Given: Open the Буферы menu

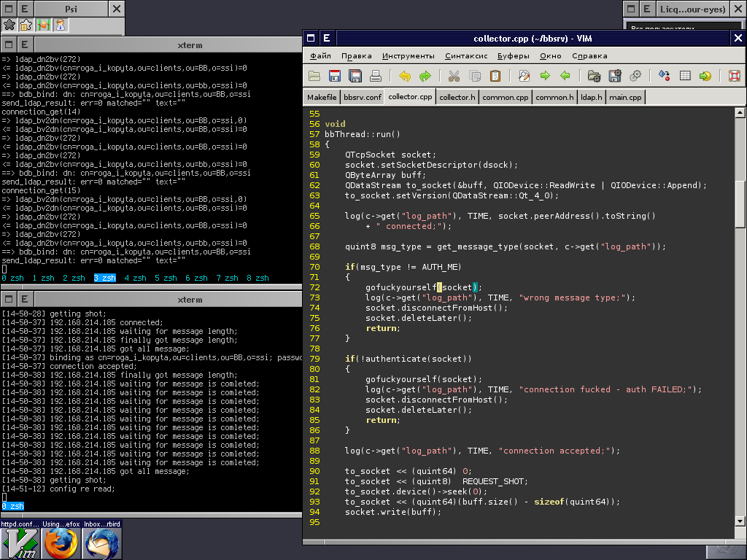Looking at the screenshot, I should [513, 55].
